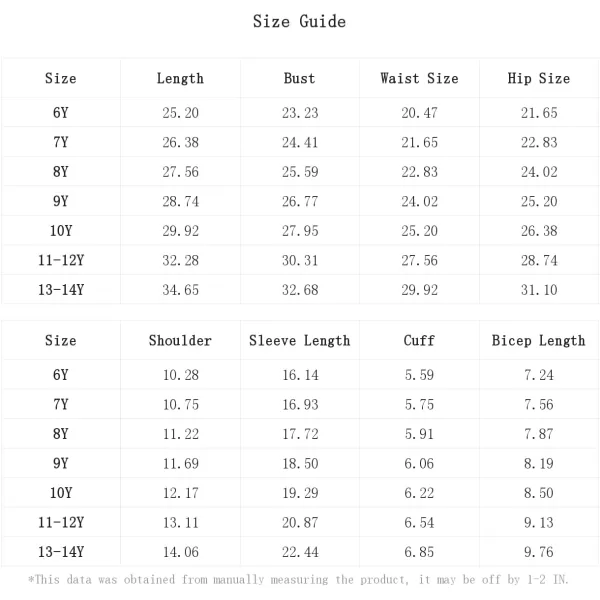Select the 10Y bicep length value 8.50
This screenshot has height=600, width=600.
(539, 493)
